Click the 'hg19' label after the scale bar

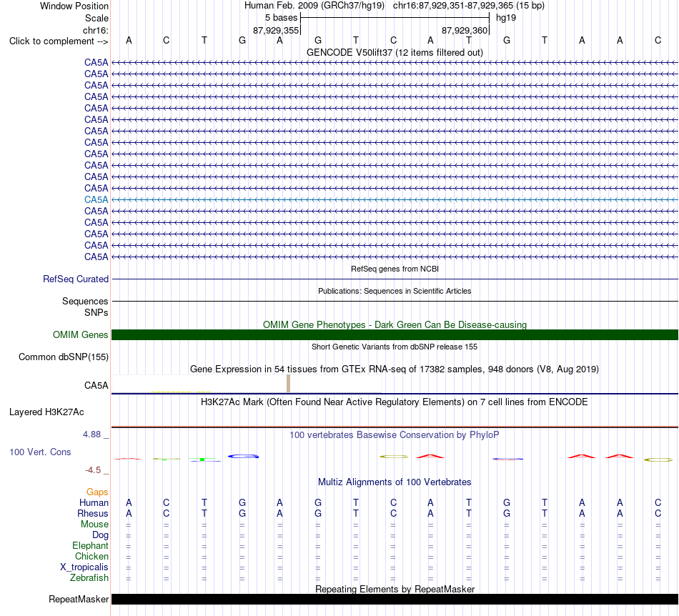506,18
